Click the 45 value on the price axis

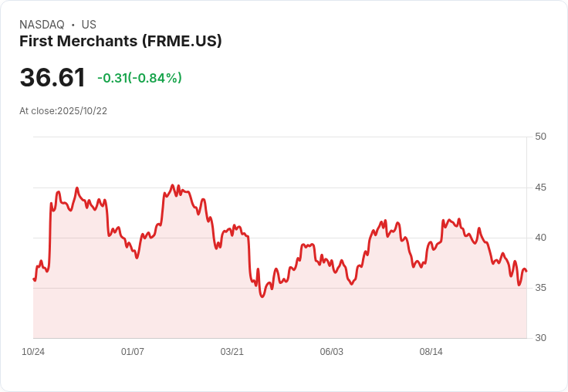click(x=540, y=188)
